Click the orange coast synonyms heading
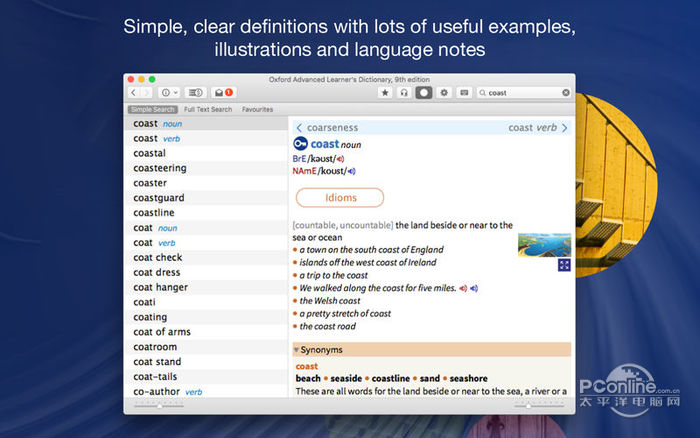This screenshot has height=438, width=700. click(x=307, y=366)
